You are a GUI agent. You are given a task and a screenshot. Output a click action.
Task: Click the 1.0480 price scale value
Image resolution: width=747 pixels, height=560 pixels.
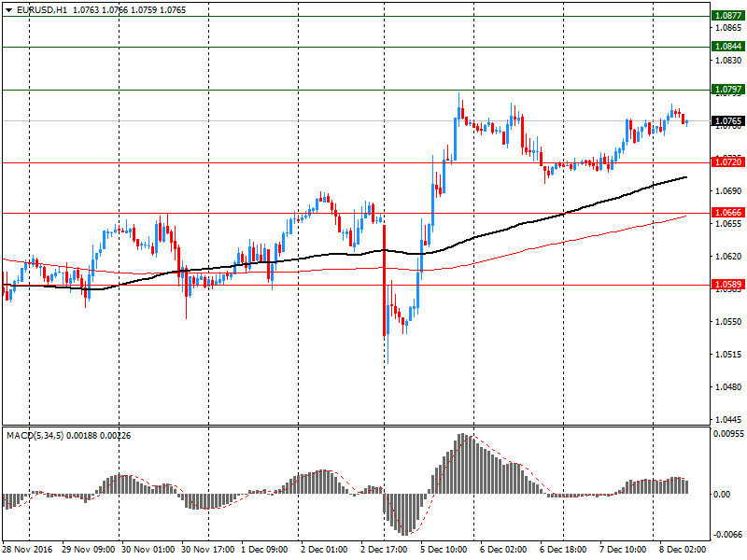(728, 387)
